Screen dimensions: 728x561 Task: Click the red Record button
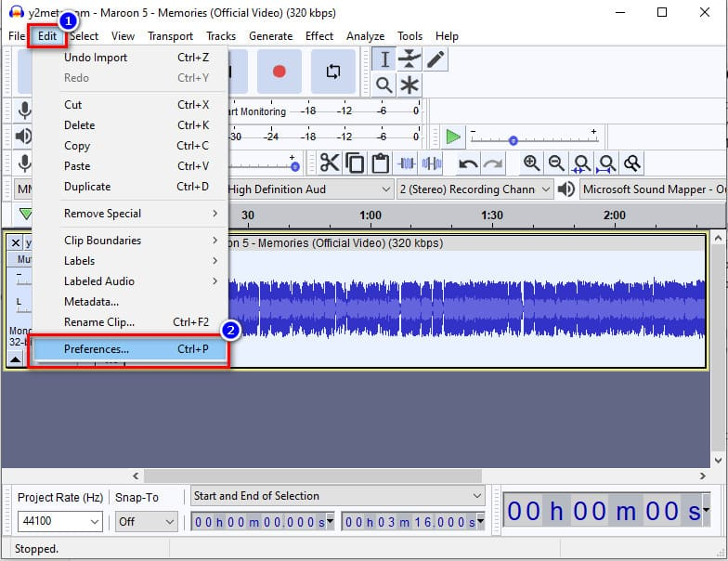(279, 71)
